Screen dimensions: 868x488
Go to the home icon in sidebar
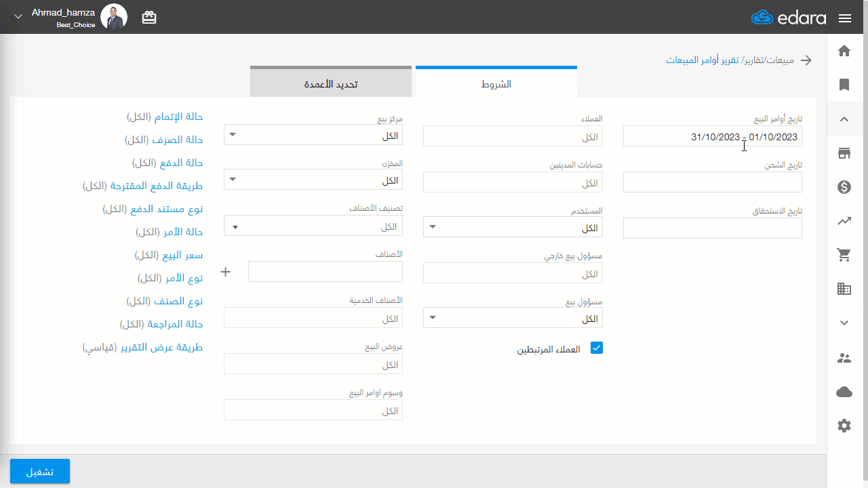point(844,51)
